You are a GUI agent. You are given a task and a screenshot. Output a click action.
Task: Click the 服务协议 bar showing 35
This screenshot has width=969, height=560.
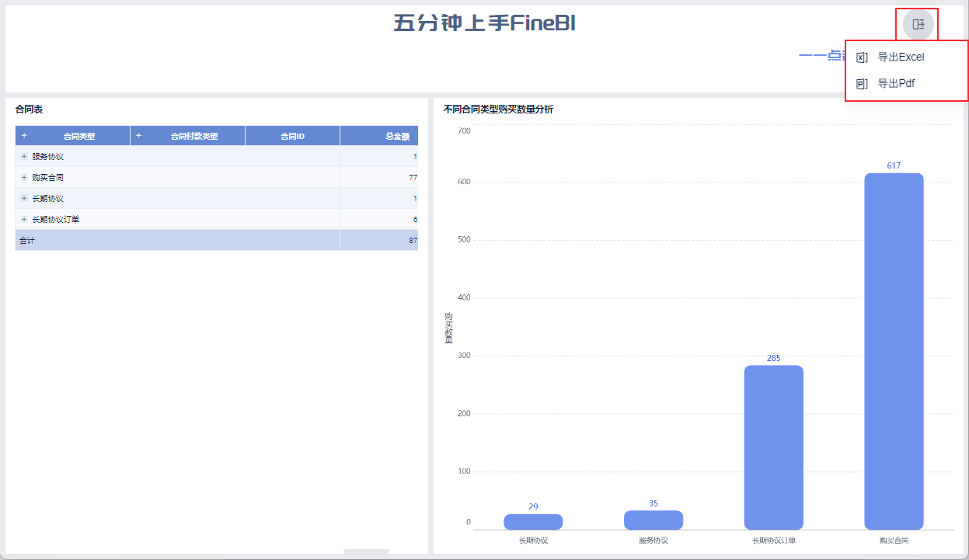[654, 520]
